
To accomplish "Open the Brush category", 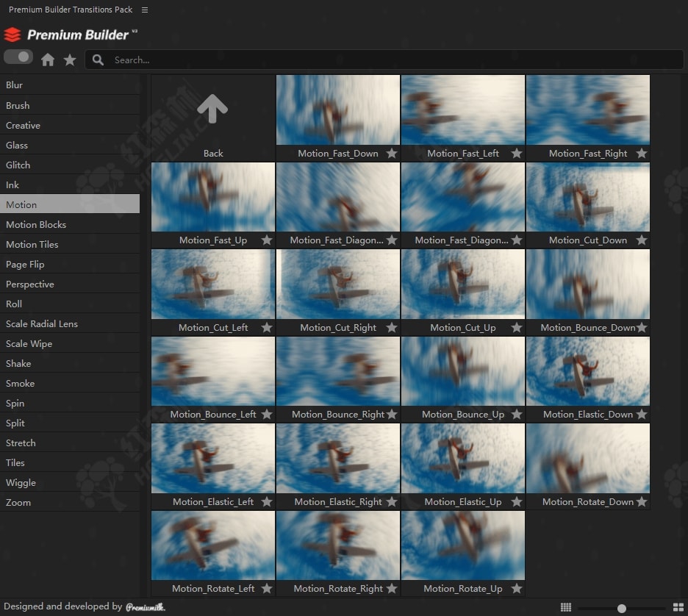I will pyautogui.click(x=70, y=105).
